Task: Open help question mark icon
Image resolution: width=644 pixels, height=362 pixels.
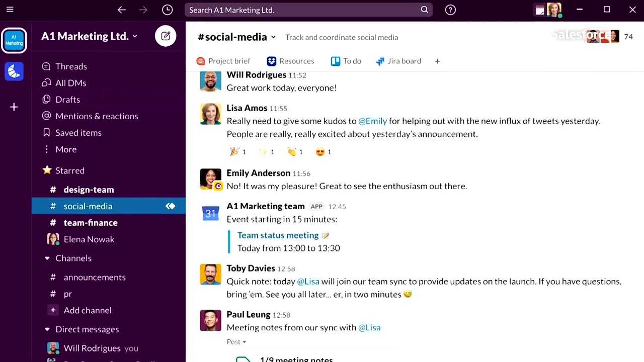Action: click(x=450, y=10)
